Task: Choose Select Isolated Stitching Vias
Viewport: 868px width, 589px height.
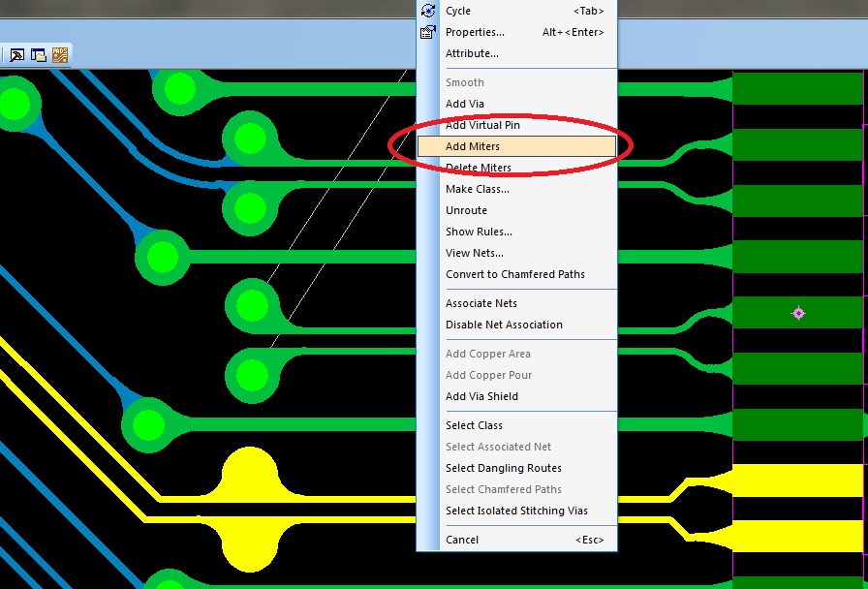Action: pos(517,511)
